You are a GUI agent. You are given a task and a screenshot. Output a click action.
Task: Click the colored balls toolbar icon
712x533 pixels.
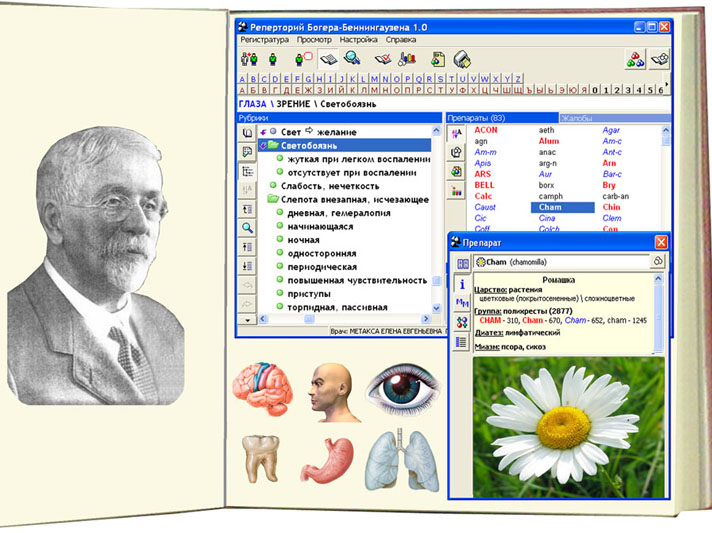click(x=635, y=59)
